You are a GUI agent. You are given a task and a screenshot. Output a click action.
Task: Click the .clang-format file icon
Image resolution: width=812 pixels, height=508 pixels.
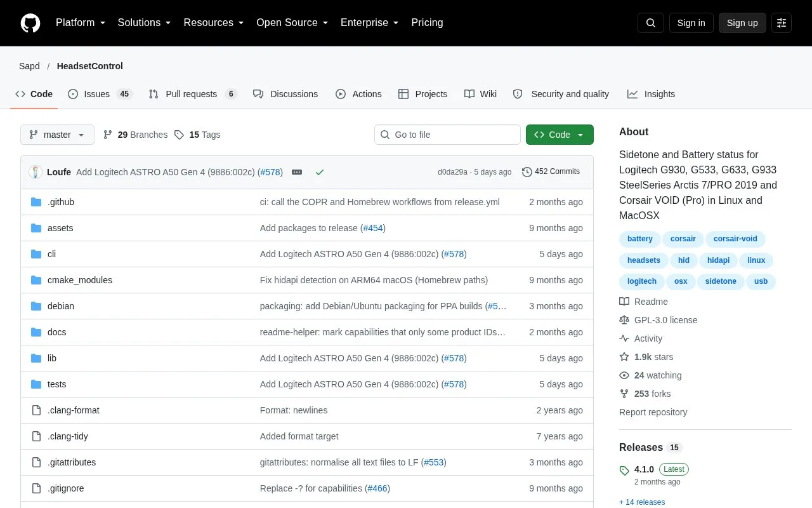point(36,410)
